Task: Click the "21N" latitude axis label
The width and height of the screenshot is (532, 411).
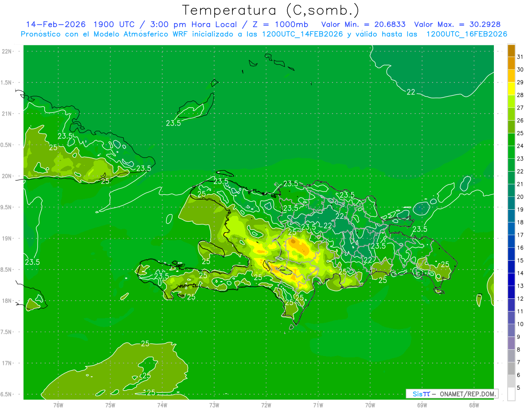Action: (x=7, y=114)
